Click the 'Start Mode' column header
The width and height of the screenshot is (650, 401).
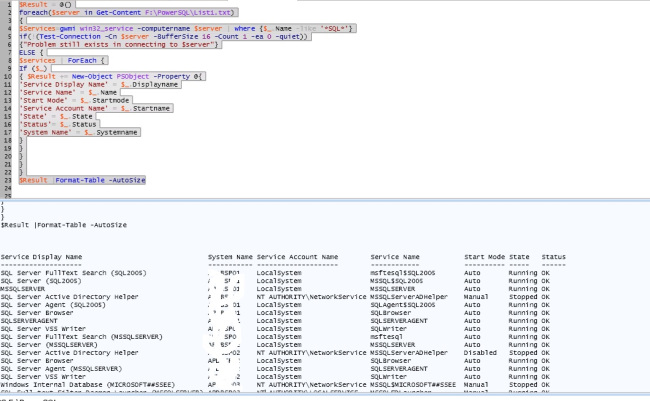tap(484, 257)
